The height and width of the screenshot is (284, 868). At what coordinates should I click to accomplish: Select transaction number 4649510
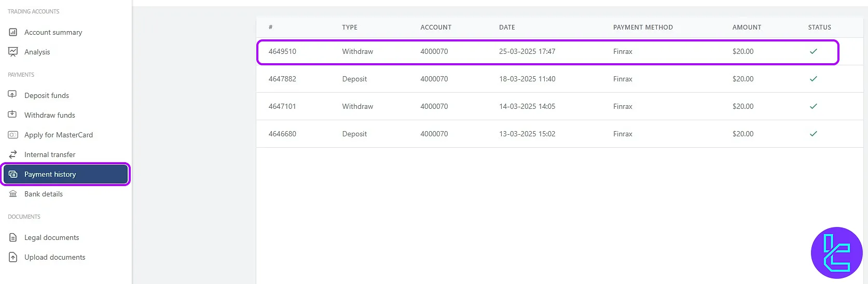pos(282,51)
